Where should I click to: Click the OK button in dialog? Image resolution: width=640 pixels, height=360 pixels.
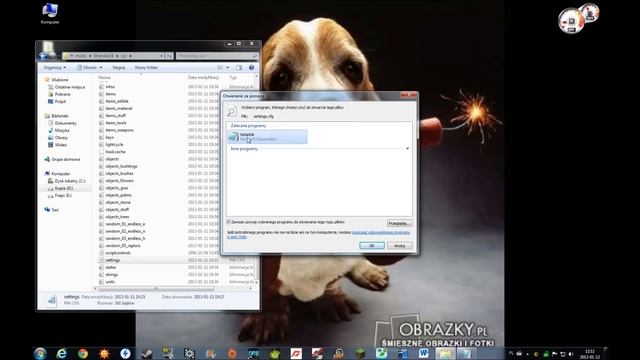point(371,245)
